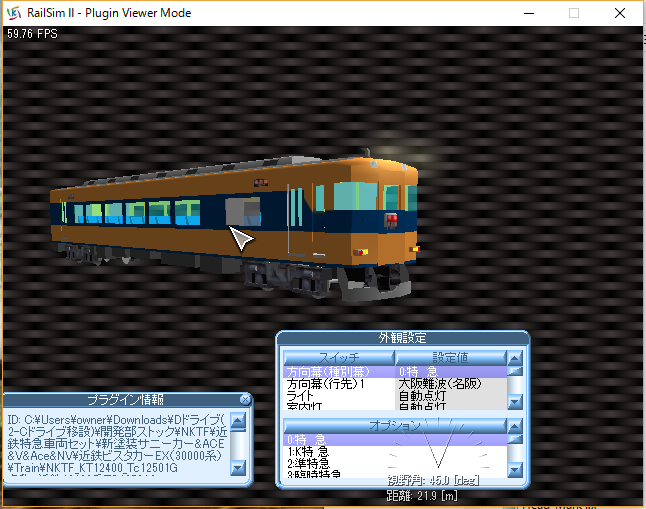Click the プラグイン情報 panel title bar

tap(125, 399)
